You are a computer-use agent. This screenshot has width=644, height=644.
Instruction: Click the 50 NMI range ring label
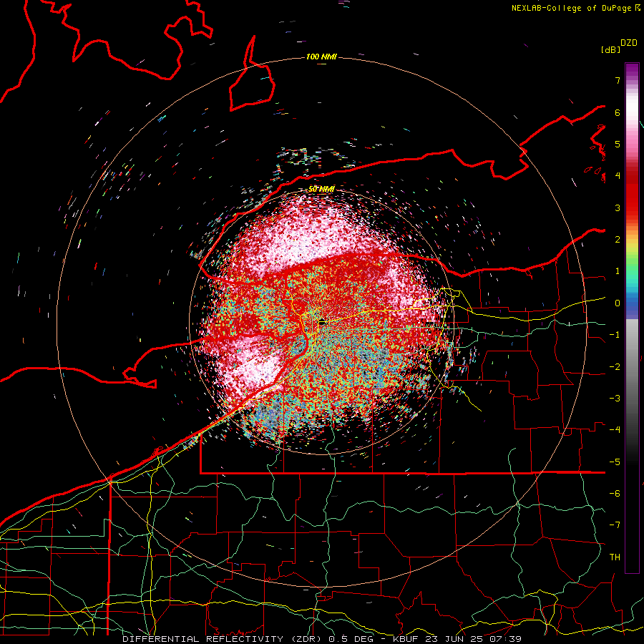coord(321,189)
